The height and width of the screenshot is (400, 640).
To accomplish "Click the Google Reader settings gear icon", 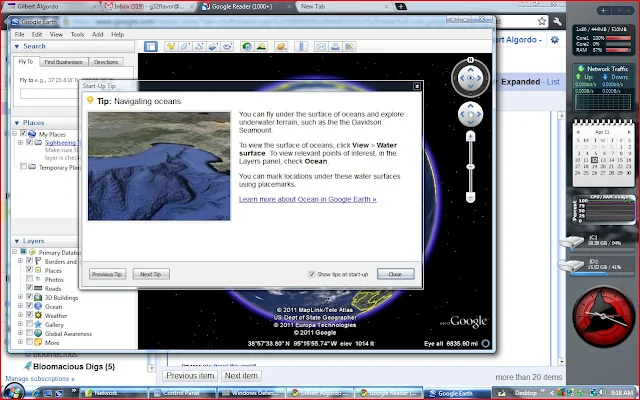I will pos(555,40).
